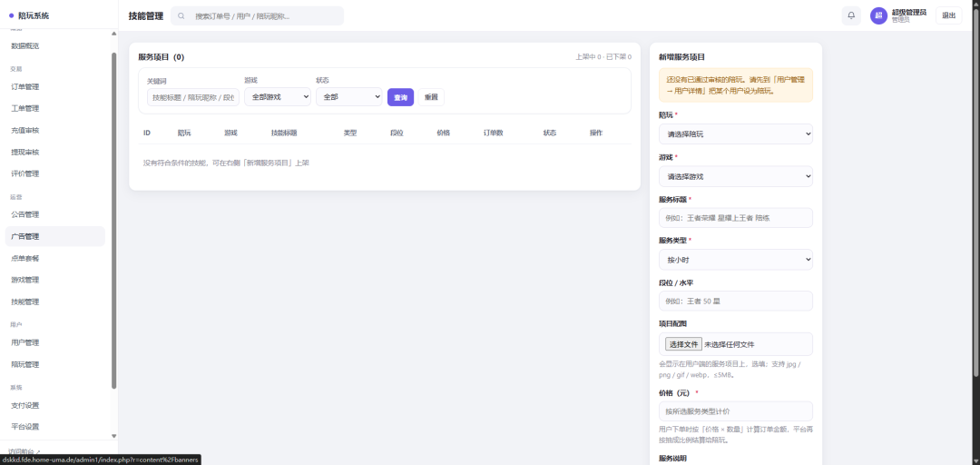Open the 服务类型 dropdown (按小时)
980x465 pixels.
[736, 259]
